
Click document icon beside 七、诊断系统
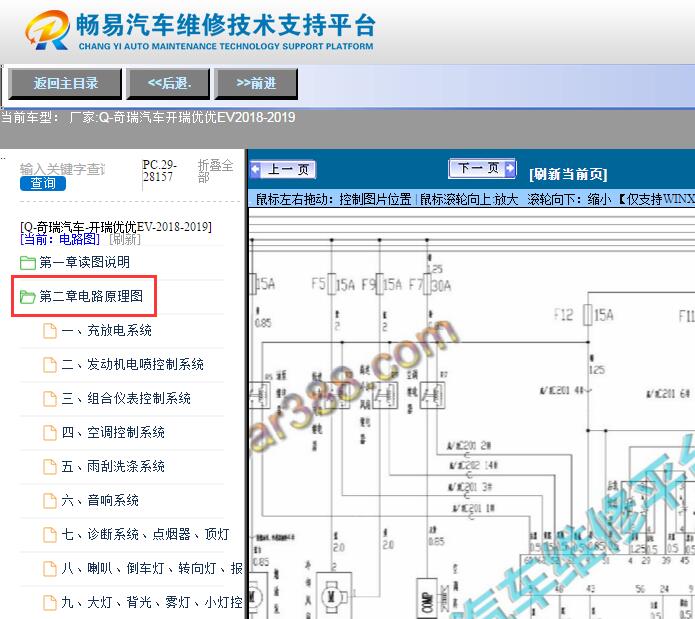click(x=50, y=534)
